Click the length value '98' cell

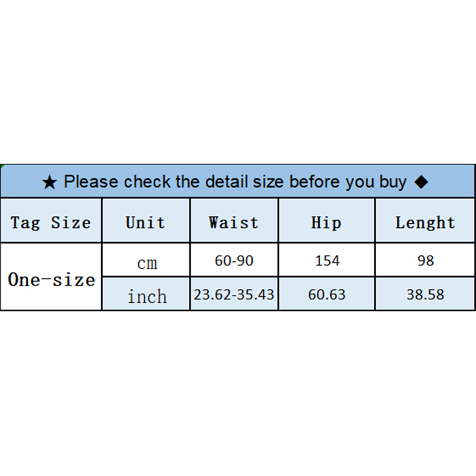(x=425, y=261)
